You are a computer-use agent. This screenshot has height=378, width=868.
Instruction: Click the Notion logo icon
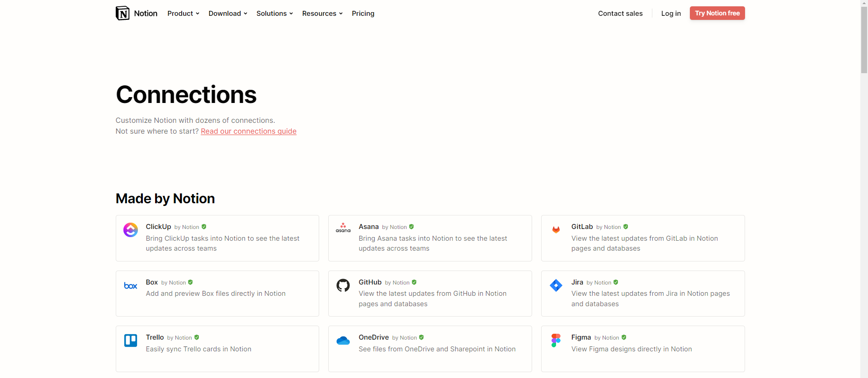tap(123, 13)
